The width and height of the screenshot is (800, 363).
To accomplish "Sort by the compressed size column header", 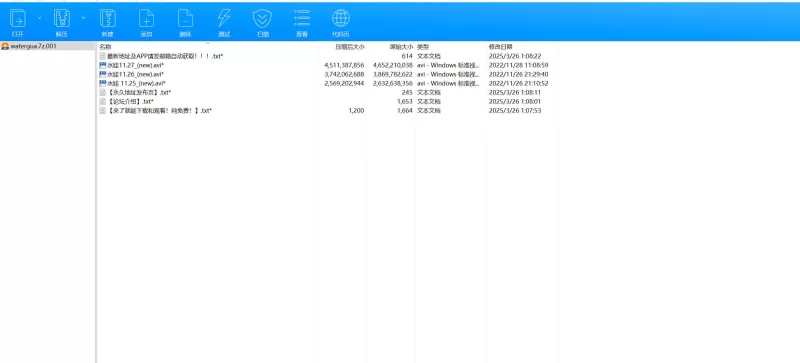I will (350, 46).
